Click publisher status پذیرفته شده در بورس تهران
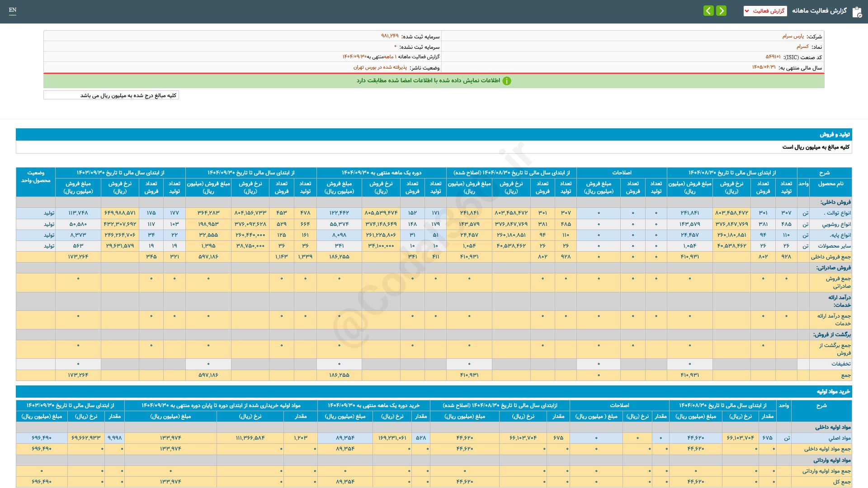The height and width of the screenshot is (488, 868). [x=380, y=67]
